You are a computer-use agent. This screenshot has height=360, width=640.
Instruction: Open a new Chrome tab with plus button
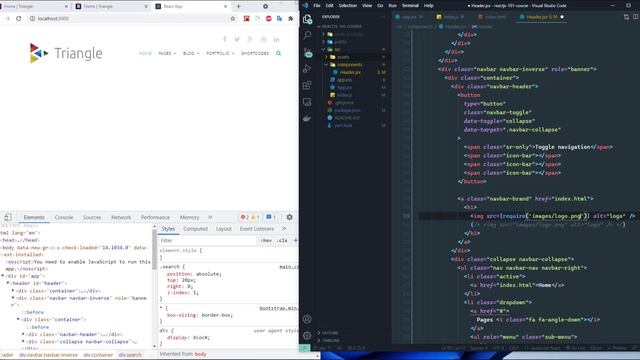(x=238, y=6)
